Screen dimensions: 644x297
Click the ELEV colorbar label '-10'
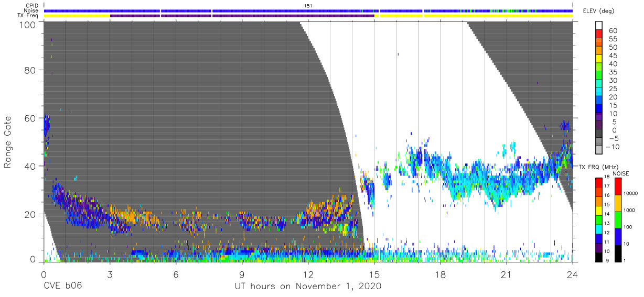click(614, 147)
